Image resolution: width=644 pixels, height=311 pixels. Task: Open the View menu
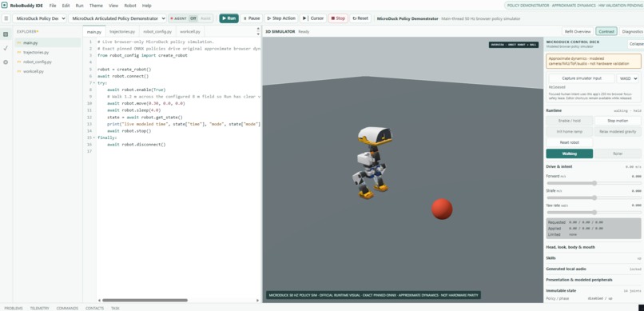pos(113,6)
